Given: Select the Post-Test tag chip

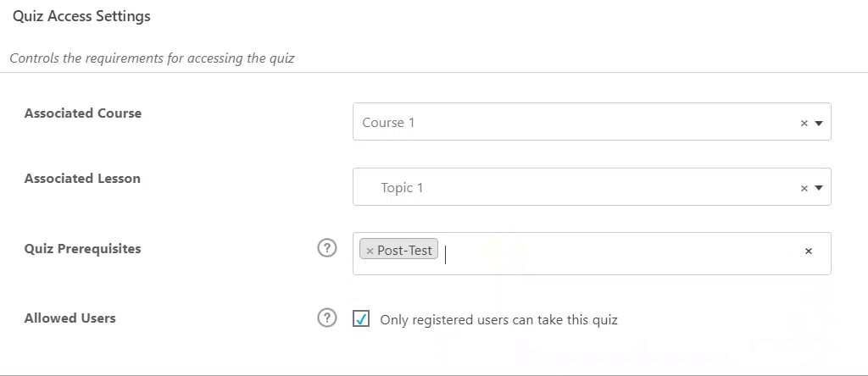Looking at the screenshot, I should point(405,251).
